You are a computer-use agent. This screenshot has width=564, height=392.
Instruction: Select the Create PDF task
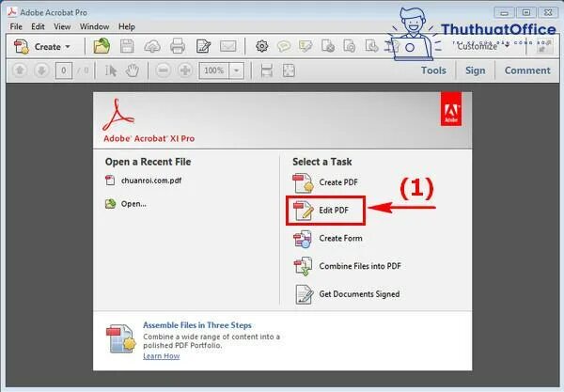tap(325, 182)
